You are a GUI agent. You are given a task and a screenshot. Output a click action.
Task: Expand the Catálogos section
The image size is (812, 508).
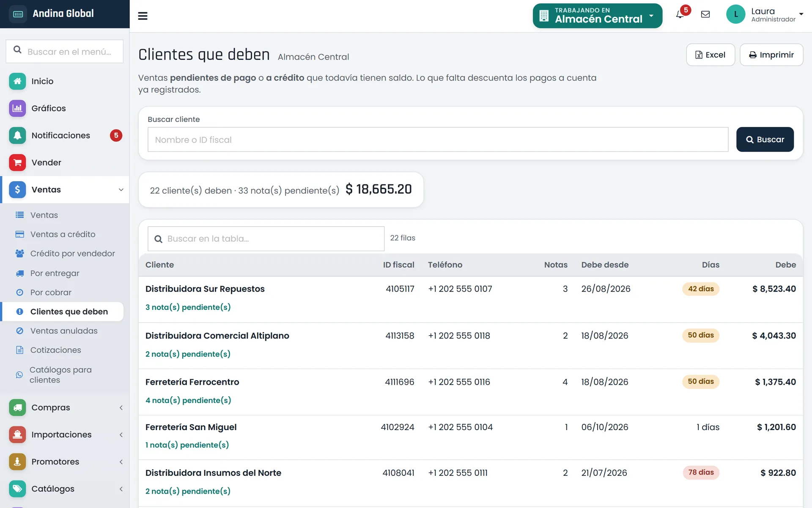pyautogui.click(x=65, y=489)
